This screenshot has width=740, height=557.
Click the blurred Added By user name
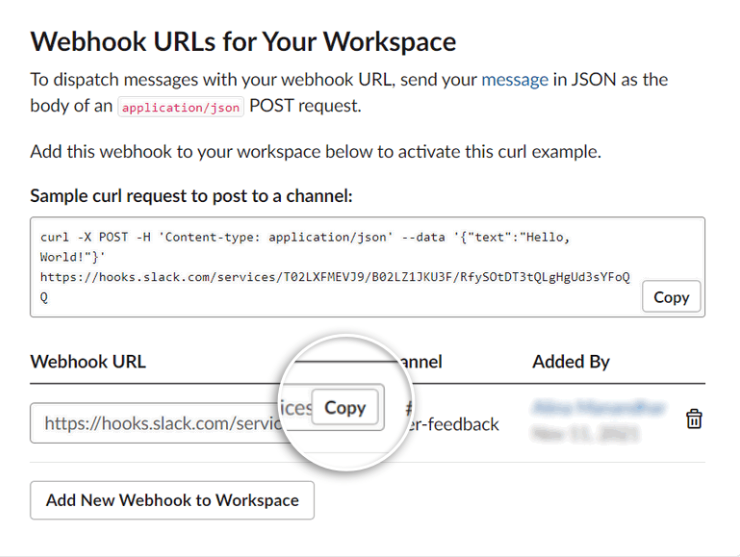coord(598,407)
